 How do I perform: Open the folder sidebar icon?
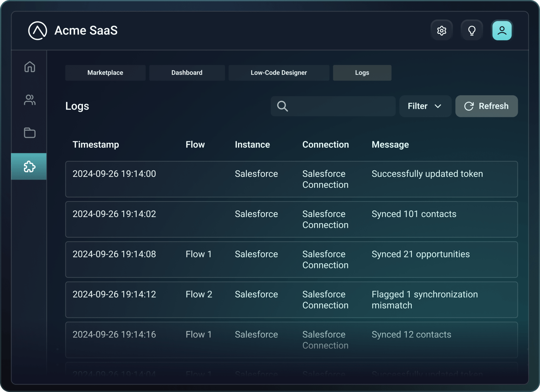click(30, 133)
